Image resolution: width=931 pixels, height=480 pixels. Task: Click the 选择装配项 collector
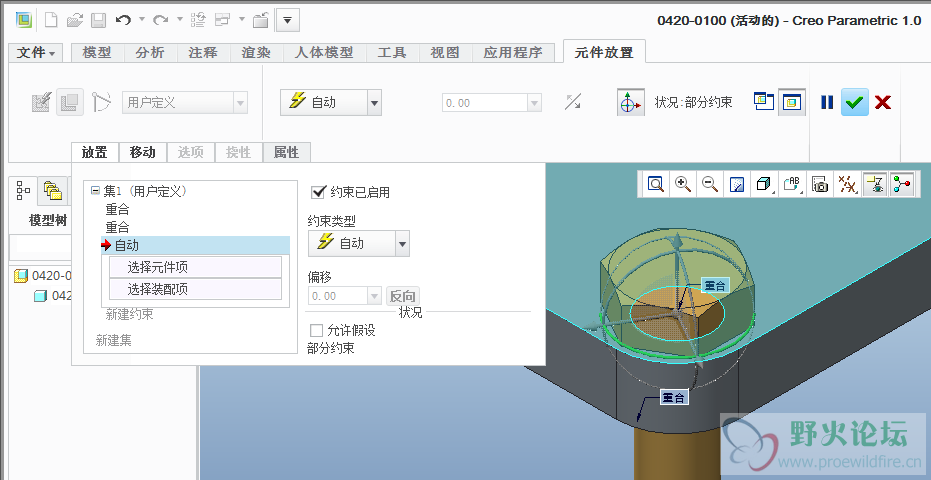(195, 289)
